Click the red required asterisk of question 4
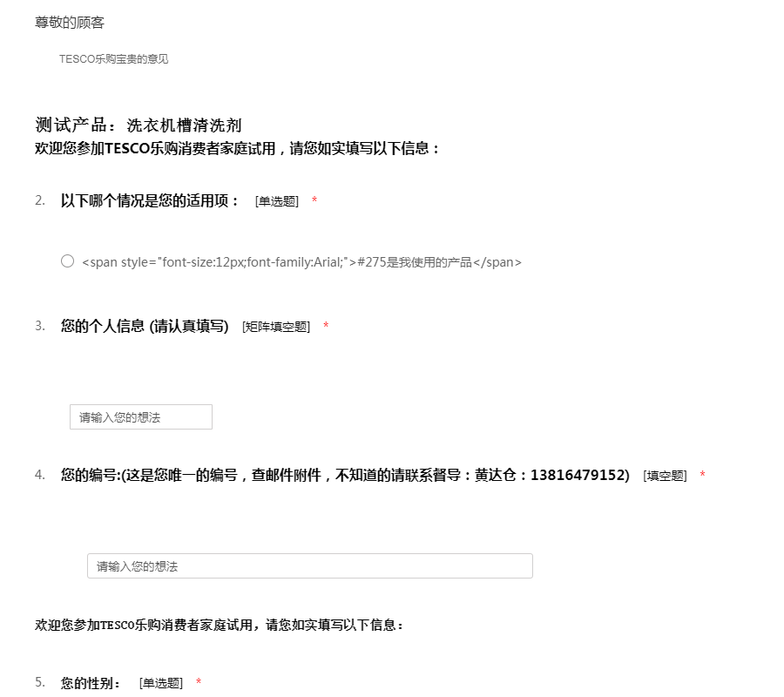 click(x=702, y=476)
